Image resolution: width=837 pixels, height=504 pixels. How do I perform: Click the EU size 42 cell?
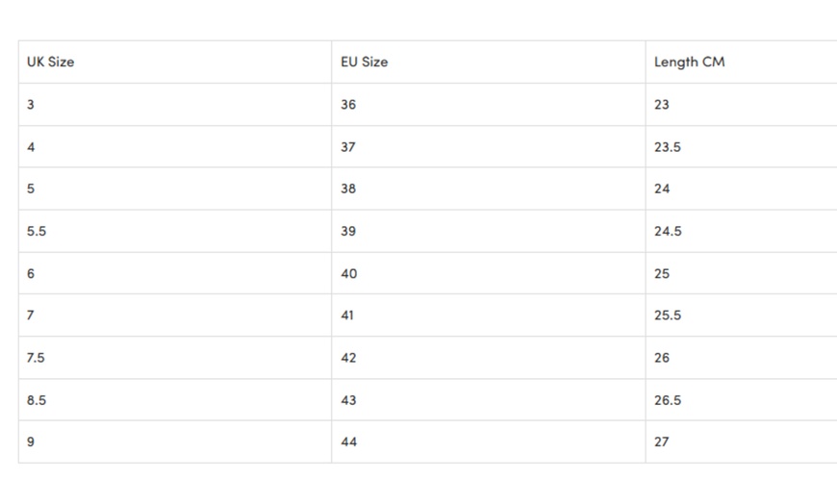pyautogui.click(x=348, y=357)
